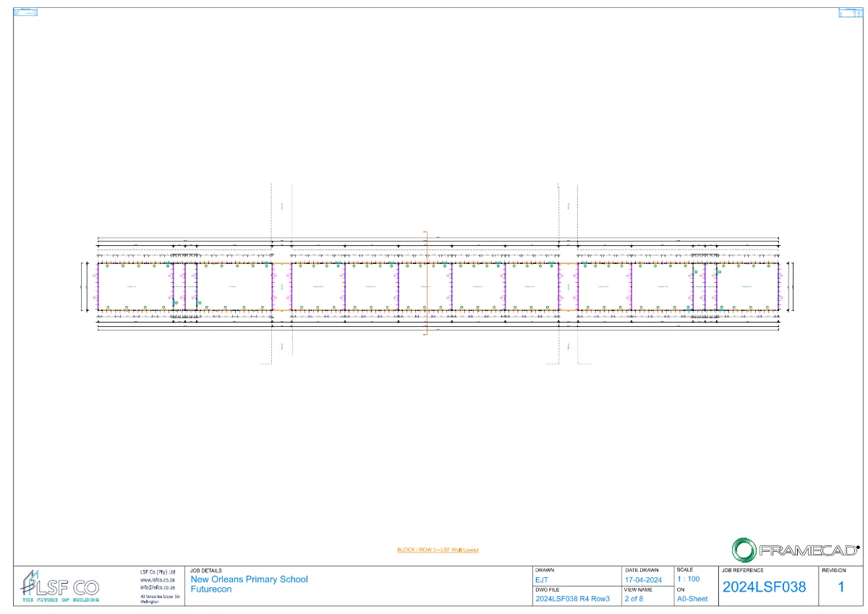Select the small label box in top-left corner

coord(25,12)
